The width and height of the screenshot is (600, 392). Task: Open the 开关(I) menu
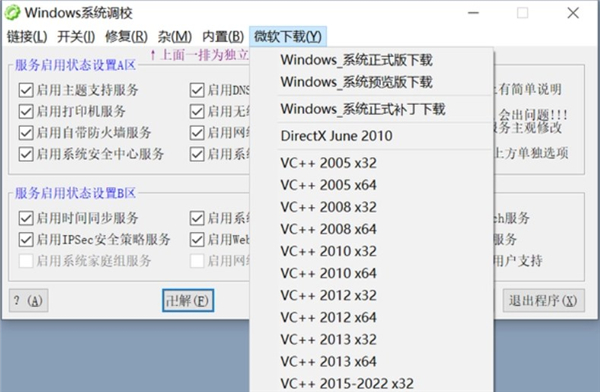(76, 37)
